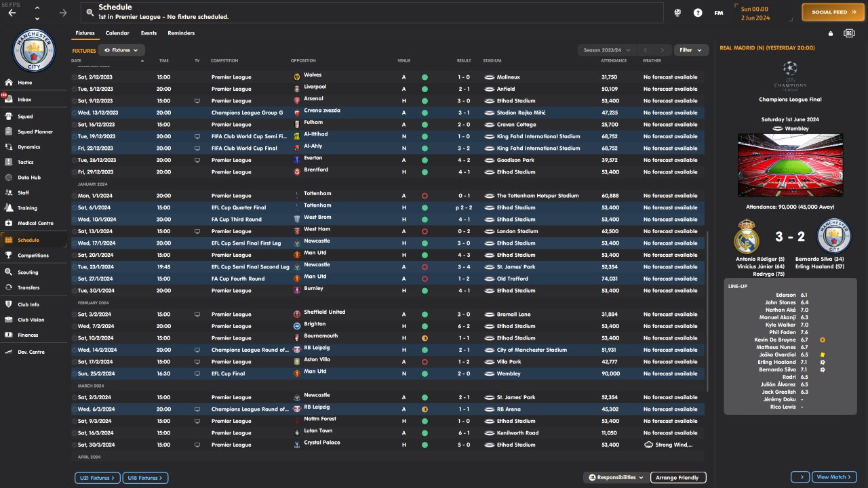The height and width of the screenshot is (488, 868).
Task: Toggle reminder circle for Sat 10/2/2024 Bournemouth
Action: [x=75, y=338]
